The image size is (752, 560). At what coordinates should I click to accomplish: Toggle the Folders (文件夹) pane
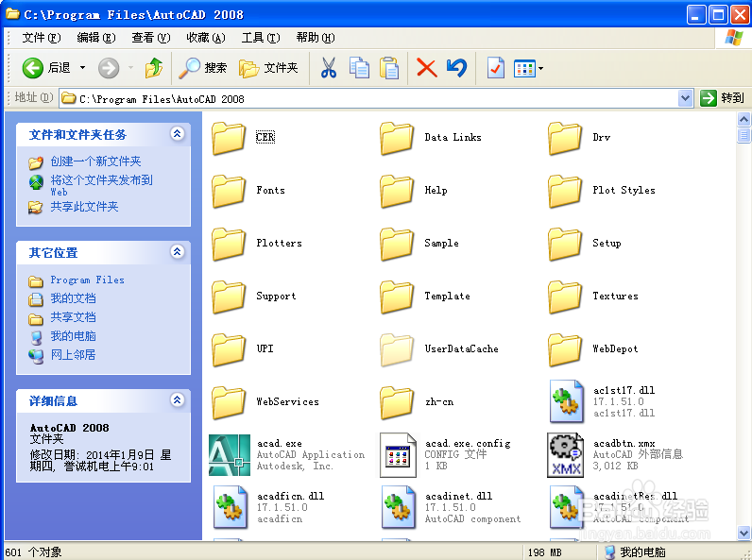pos(268,68)
